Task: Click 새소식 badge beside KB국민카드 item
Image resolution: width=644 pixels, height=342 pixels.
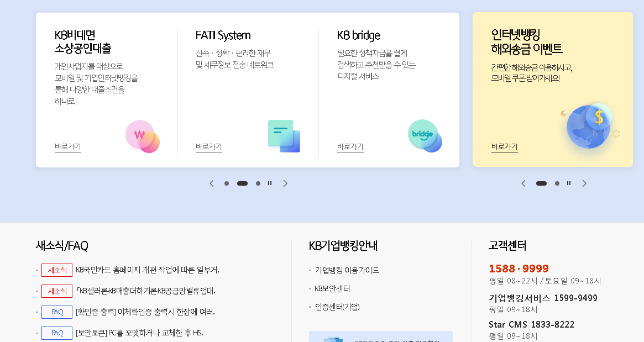Action: coord(57,270)
